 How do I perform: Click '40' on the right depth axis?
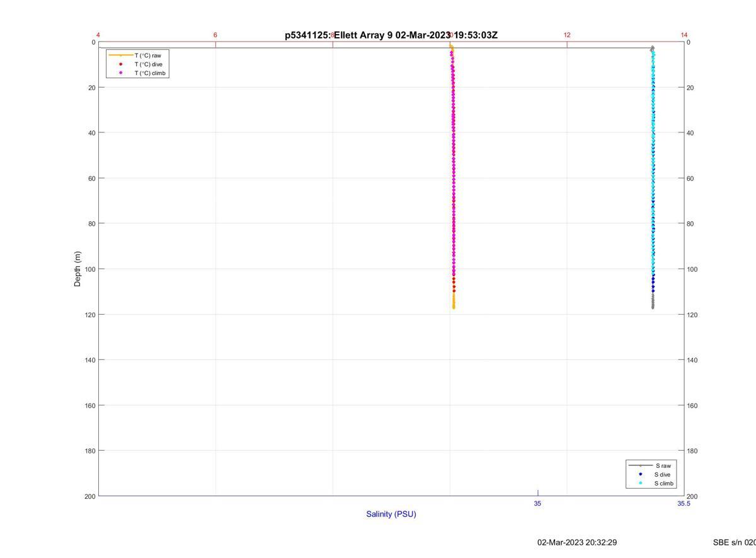click(690, 133)
